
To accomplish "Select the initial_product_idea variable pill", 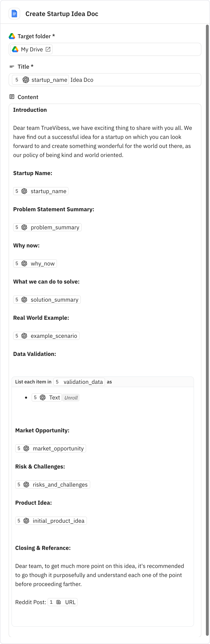I will [51, 521].
